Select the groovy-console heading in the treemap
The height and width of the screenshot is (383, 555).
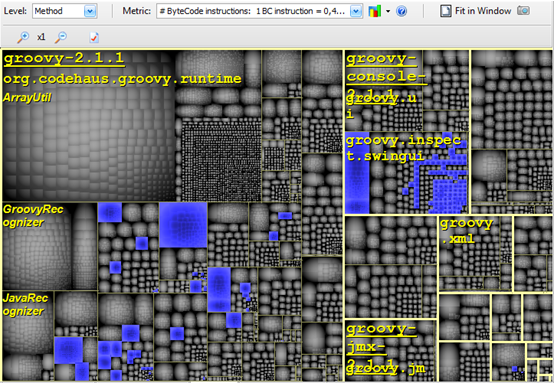click(x=386, y=67)
